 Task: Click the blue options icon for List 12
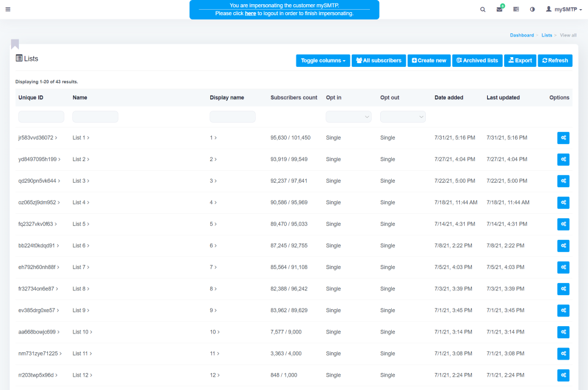(563, 375)
